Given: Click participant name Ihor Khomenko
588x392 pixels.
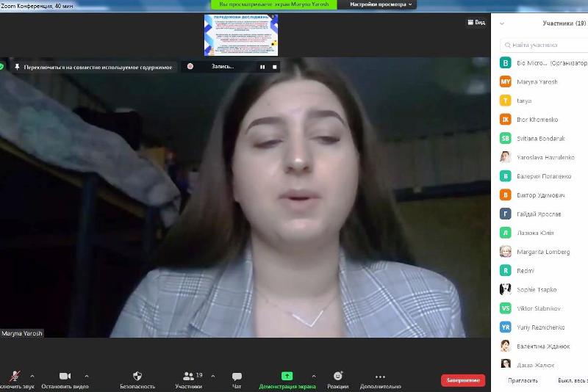Looking at the screenshot, I should [x=537, y=120].
